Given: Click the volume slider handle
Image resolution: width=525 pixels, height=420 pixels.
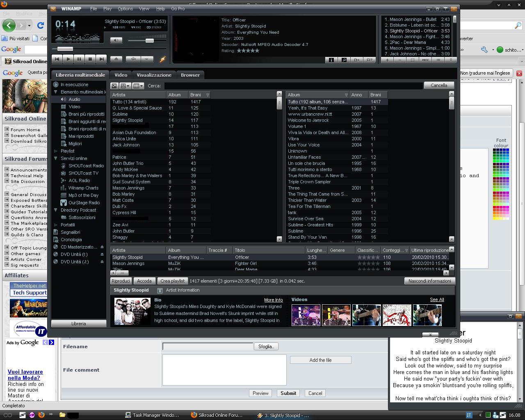Looking at the screenshot, I should 149,40.
